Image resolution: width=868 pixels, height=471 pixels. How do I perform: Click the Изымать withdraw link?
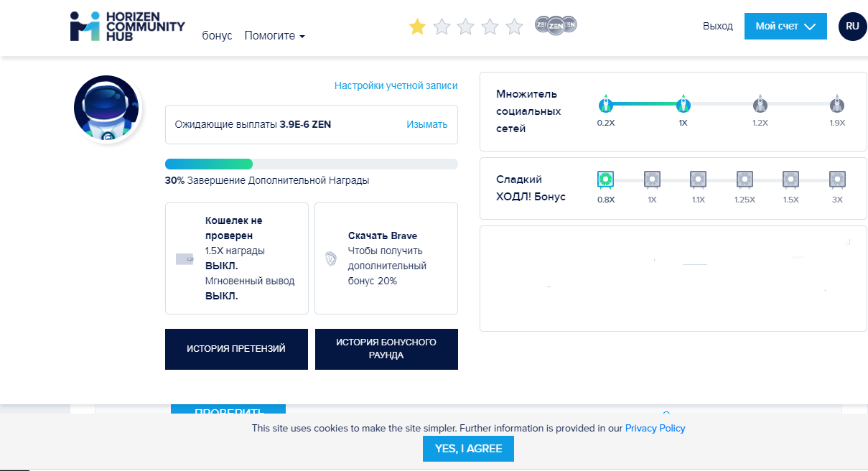427,124
